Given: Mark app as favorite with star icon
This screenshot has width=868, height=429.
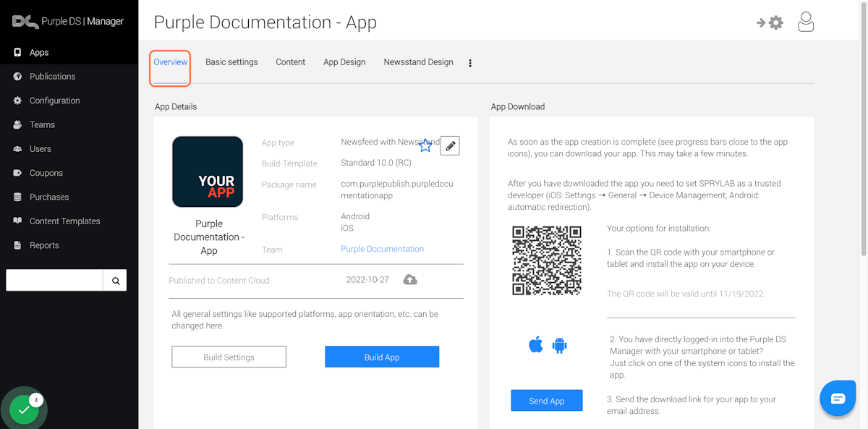Looking at the screenshot, I should pyautogui.click(x=425, y=145).
